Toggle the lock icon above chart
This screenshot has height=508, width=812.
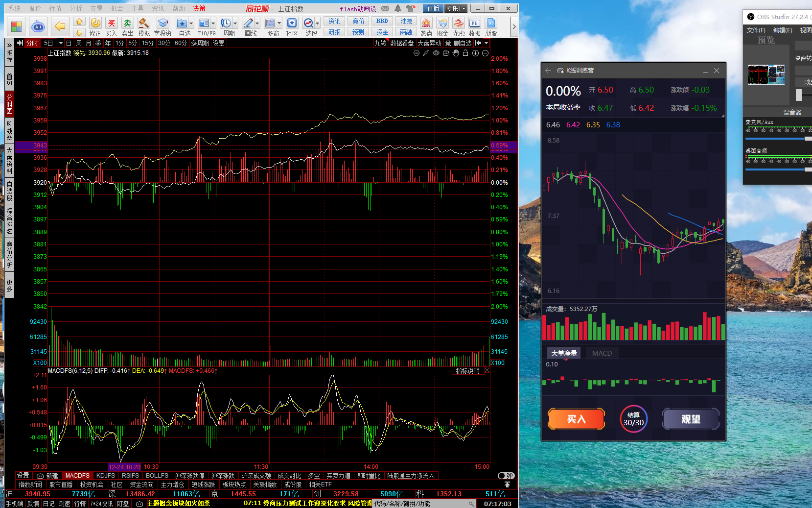[465, 53]
